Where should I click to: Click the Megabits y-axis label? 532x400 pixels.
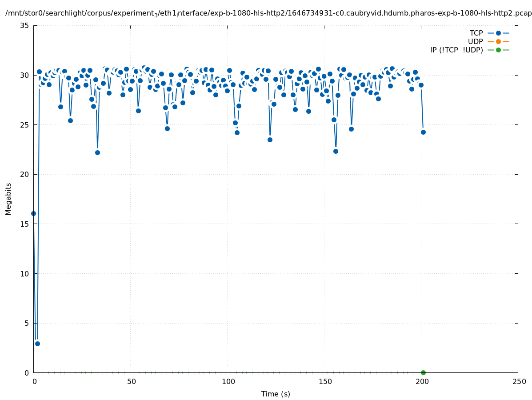point(8,199)
